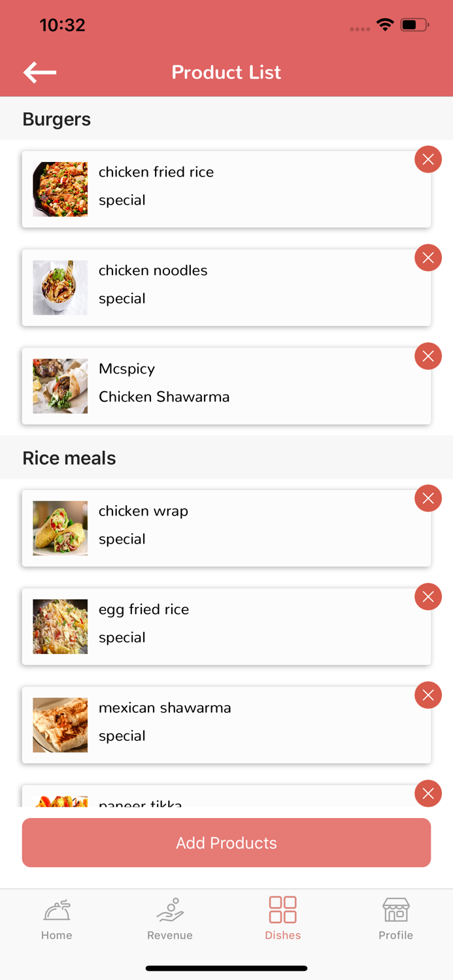Tap chicken noodles product image
The width and height of the screenshot is (453, 980).
[60, 287]
